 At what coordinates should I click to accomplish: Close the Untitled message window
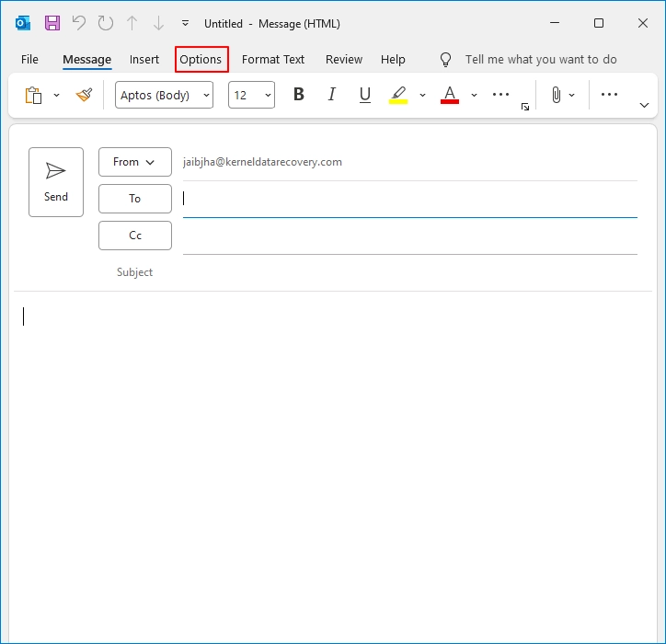[643, 23]
